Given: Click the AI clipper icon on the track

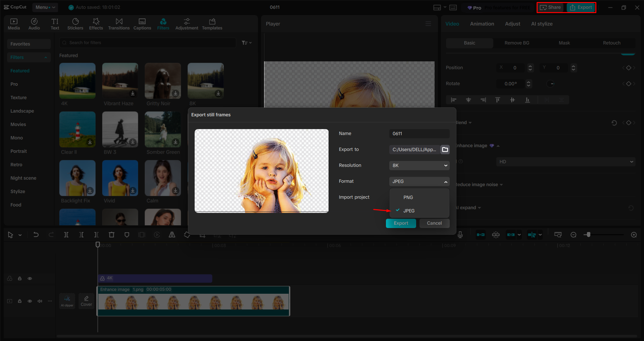Looking at the screenshot, I should point(67,301).
